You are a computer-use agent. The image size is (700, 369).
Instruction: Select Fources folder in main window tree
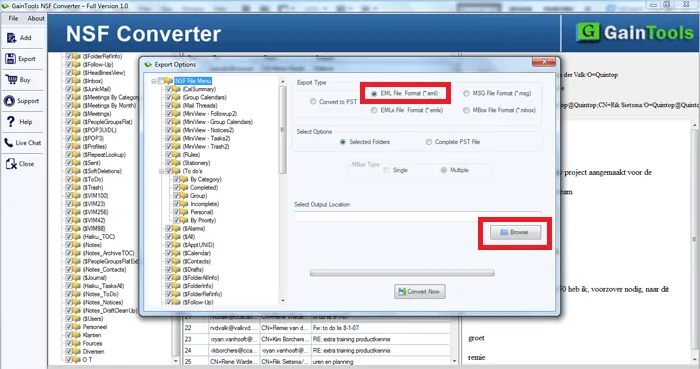point(92,343)
